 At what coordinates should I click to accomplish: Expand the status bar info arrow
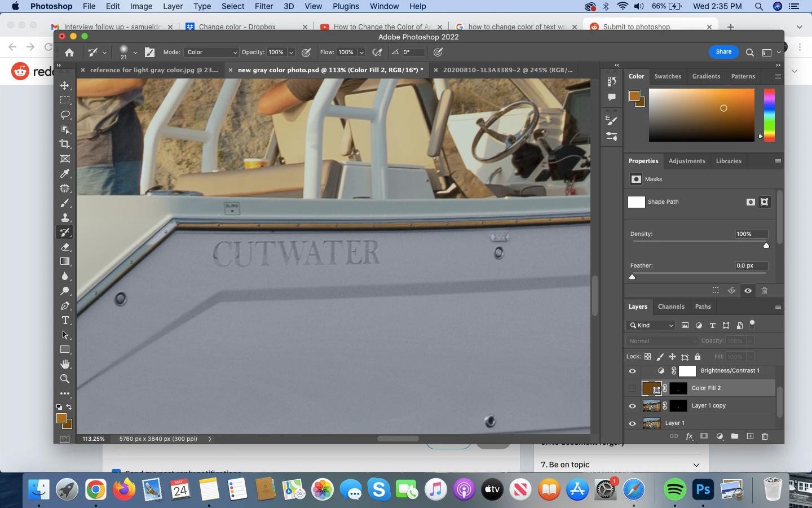tap(210, 439)
